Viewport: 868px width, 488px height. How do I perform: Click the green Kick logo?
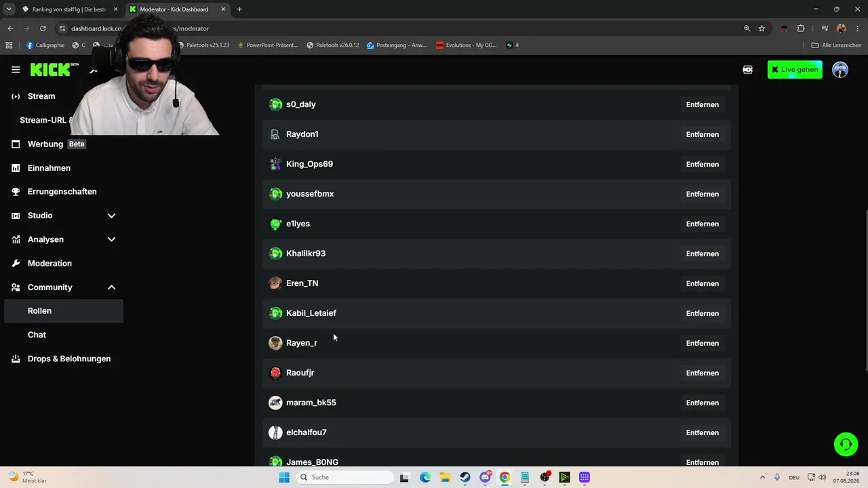click(x=51, y=70)
